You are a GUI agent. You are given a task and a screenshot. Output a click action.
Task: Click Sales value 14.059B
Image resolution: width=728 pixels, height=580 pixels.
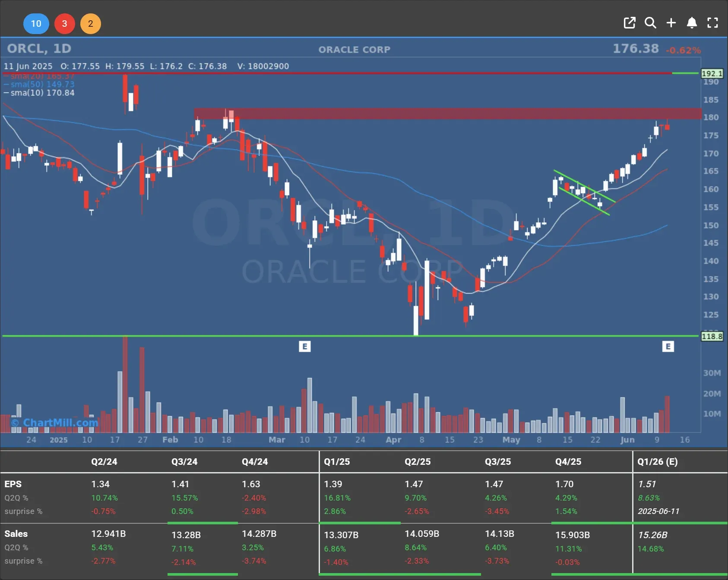tap(422, 534)
